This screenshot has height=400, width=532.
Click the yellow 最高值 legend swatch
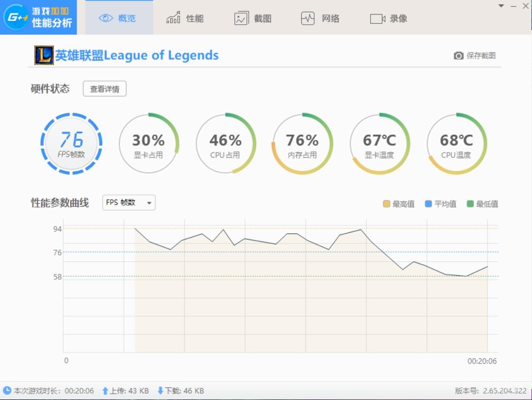tap(386, 204)
